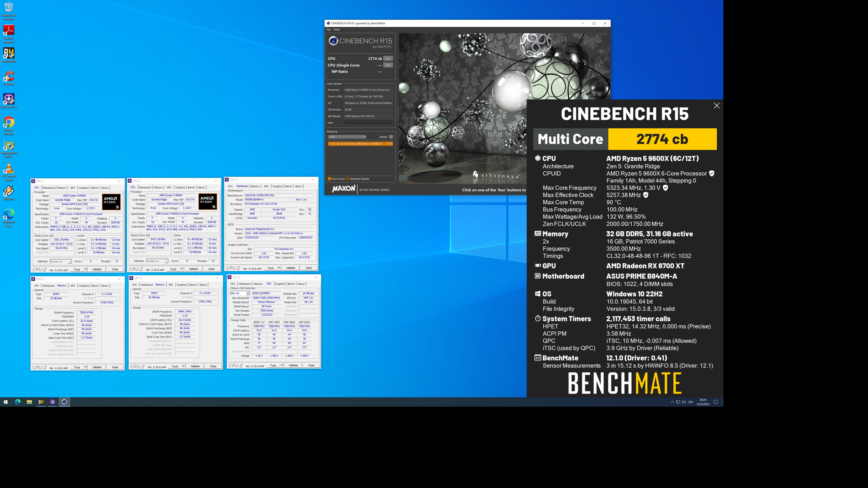Image resolution: width=868 pixels, height=488 pixels.
Task: Open Tools arrow in CPU-Z window showing 1.136 V
Action: pos(182,269)
